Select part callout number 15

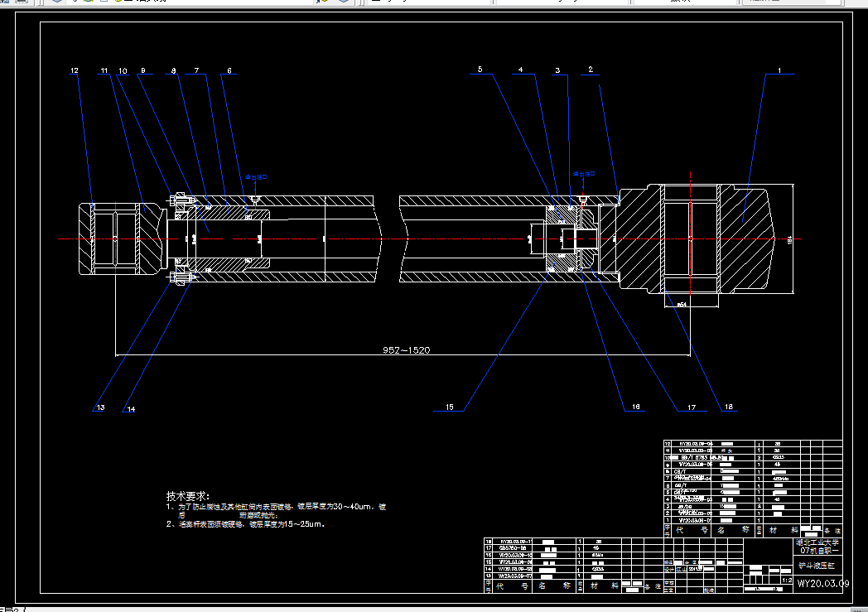pyautogui.click(x=450, y=407)
